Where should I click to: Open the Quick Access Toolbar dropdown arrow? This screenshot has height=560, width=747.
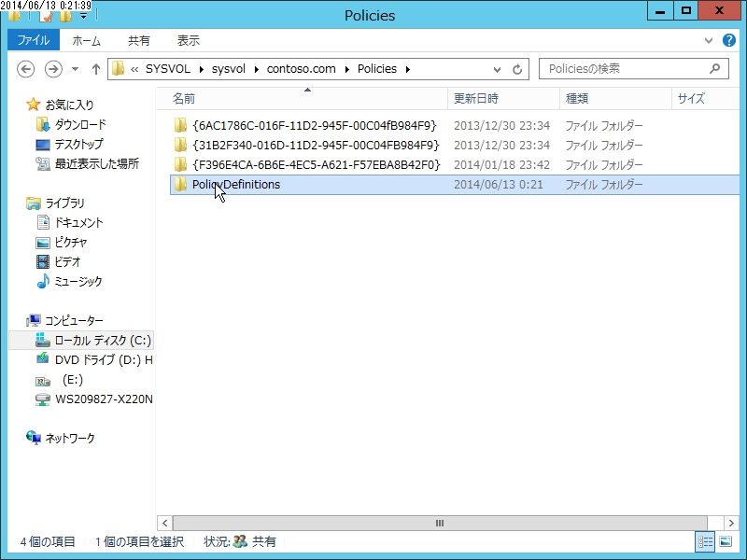click(83, 16)
